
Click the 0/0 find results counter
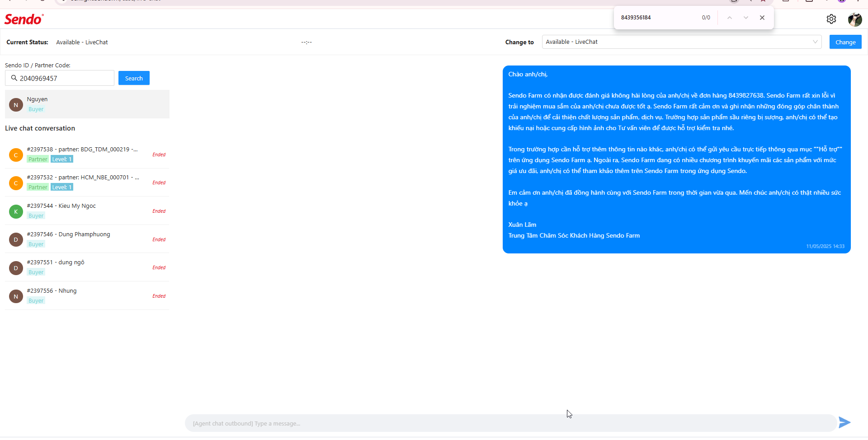[x=706, y=18]
